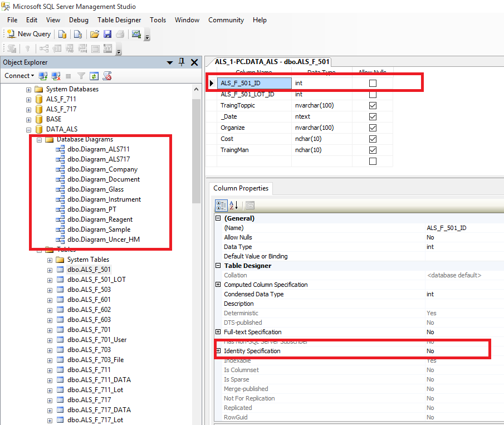
Task: Toggle Allow Nulls for TraingMan
Action: (x=373, y=150)
